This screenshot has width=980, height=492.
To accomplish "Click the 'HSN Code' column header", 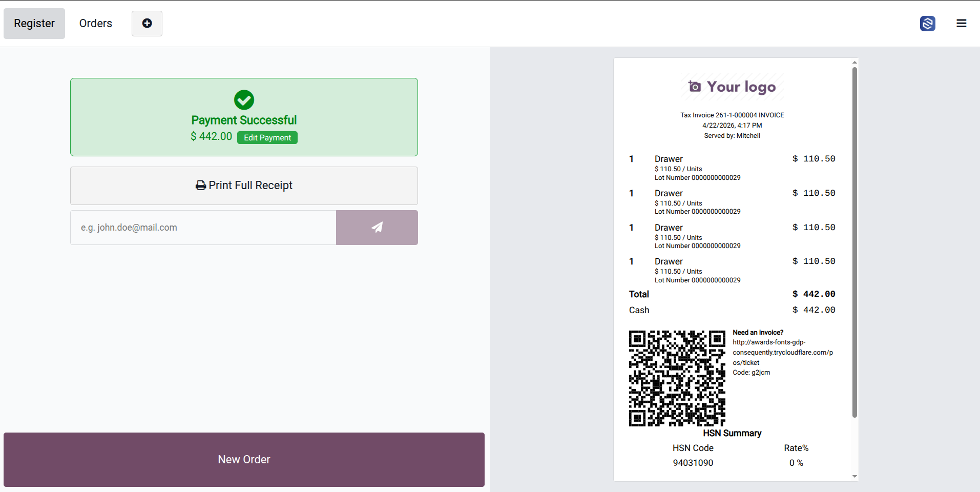I will (693, 448).
